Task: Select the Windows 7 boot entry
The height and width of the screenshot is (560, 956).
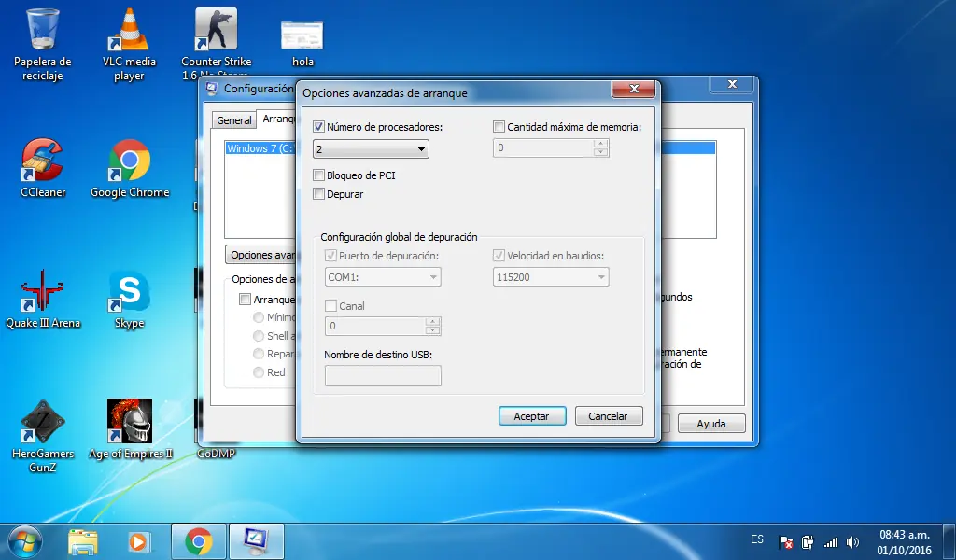Action: tap(260, 148)
